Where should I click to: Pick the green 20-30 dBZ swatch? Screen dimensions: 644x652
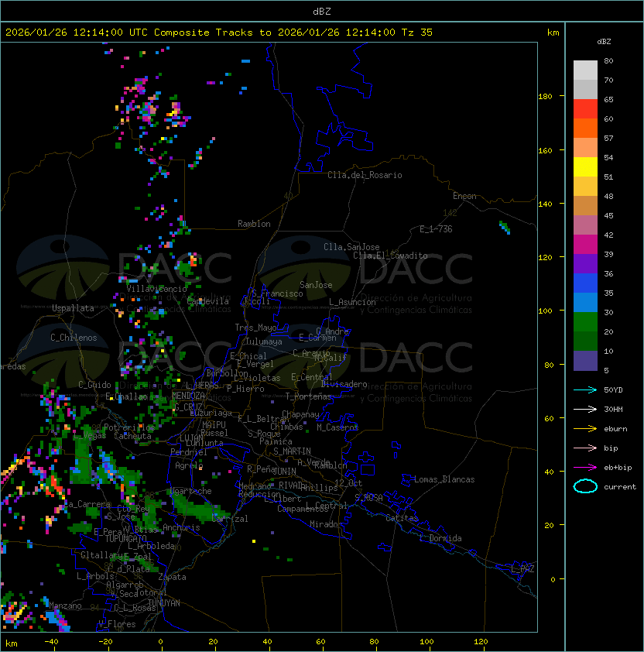[x=585, y=322]
